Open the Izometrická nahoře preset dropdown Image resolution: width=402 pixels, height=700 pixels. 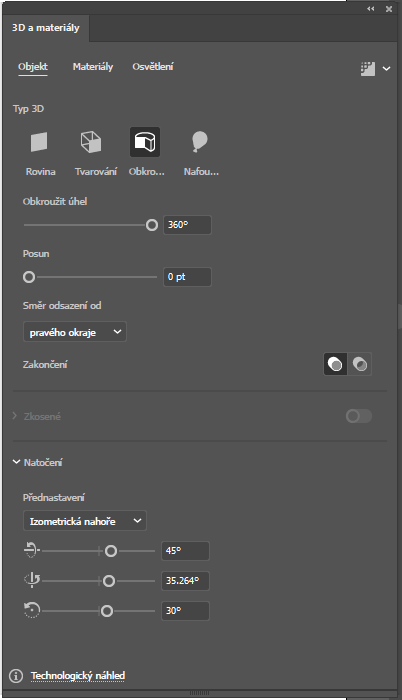(85, 521)
